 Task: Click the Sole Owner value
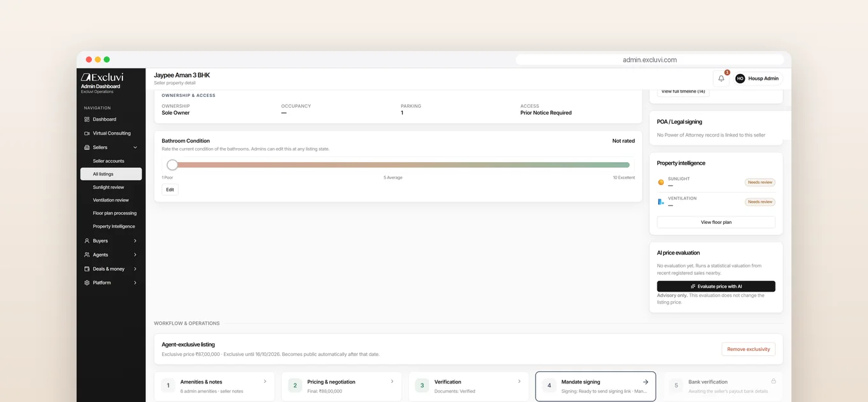[x=176, y=113]
